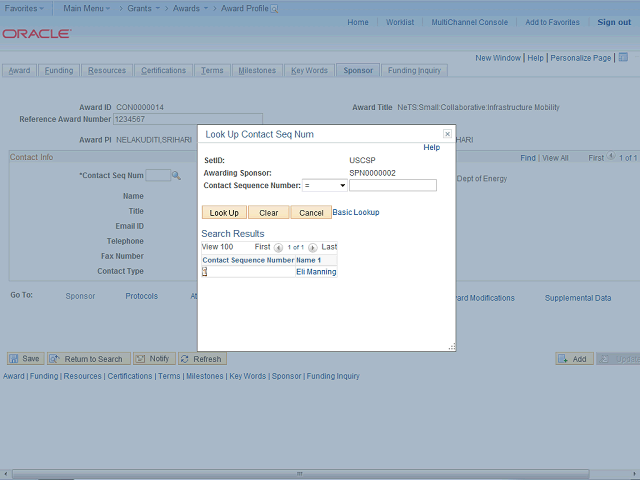
Task: Open the Contact Sequence Number operator dropdown
Action: pyautogui.click(x=324, y=185)
